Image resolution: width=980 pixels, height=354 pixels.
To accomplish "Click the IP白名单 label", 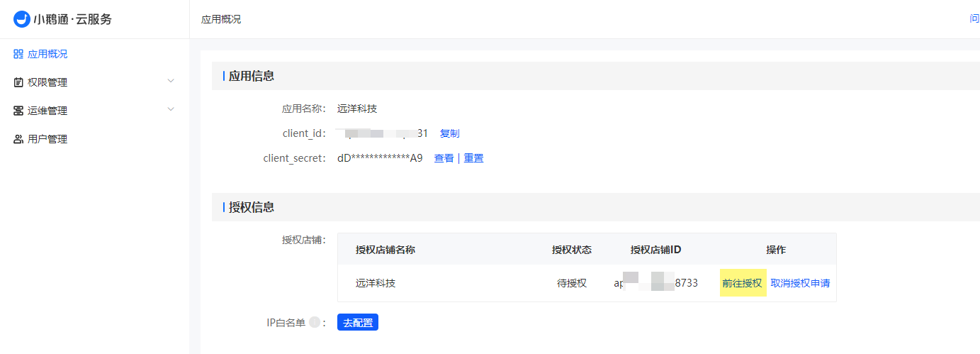I will click(286, 323).
